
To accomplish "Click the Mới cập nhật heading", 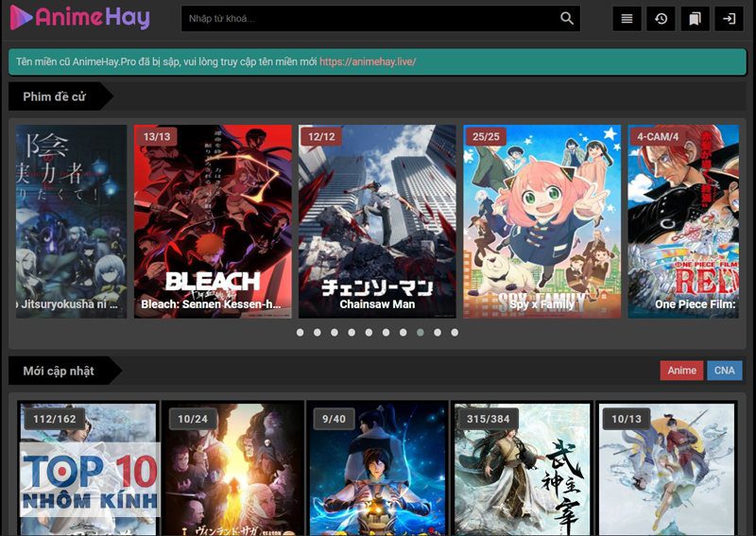I will (x=59, y=371).
